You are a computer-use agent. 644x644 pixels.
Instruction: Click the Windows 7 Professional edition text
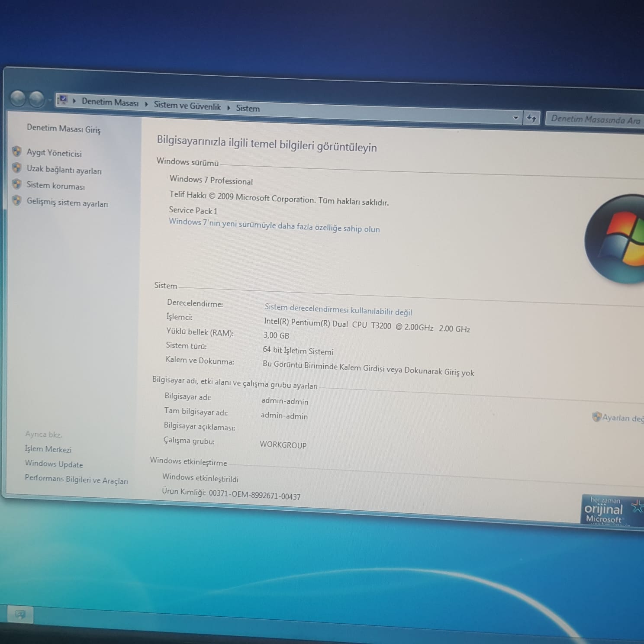[211, 180]
